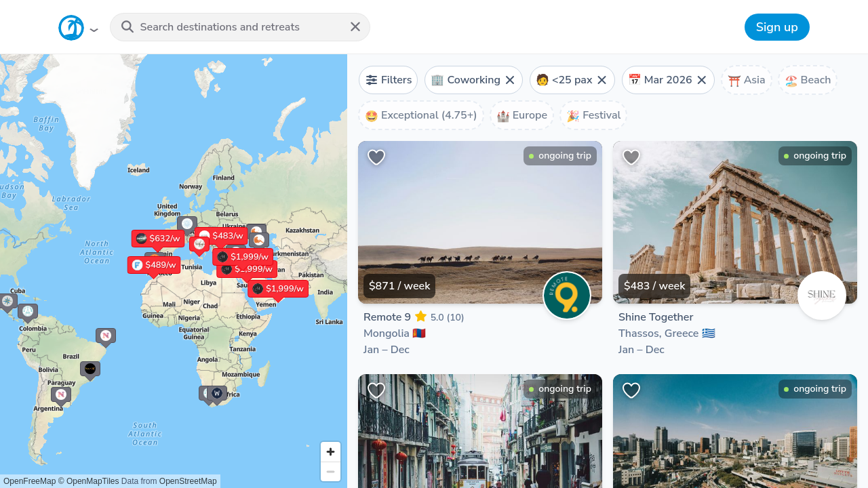Viewport: 868px width, 488px height.
Task: Open the Remote 9 title link
Action: point(387,317)
